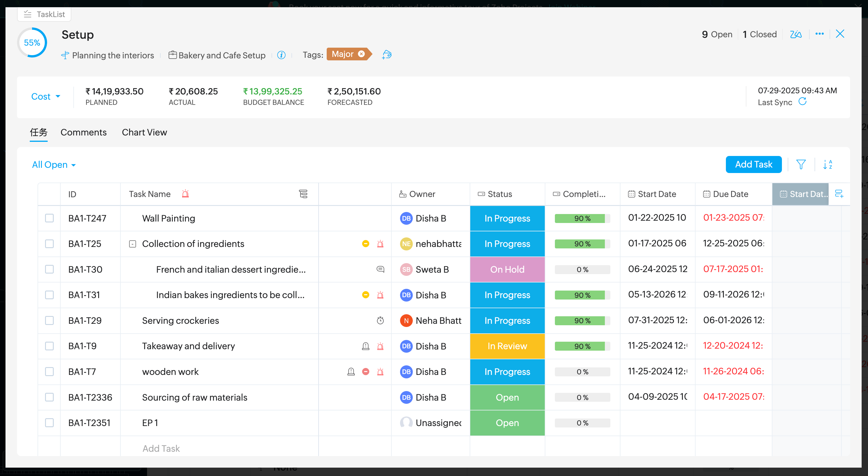Click the A-Z sort icon

828,164
